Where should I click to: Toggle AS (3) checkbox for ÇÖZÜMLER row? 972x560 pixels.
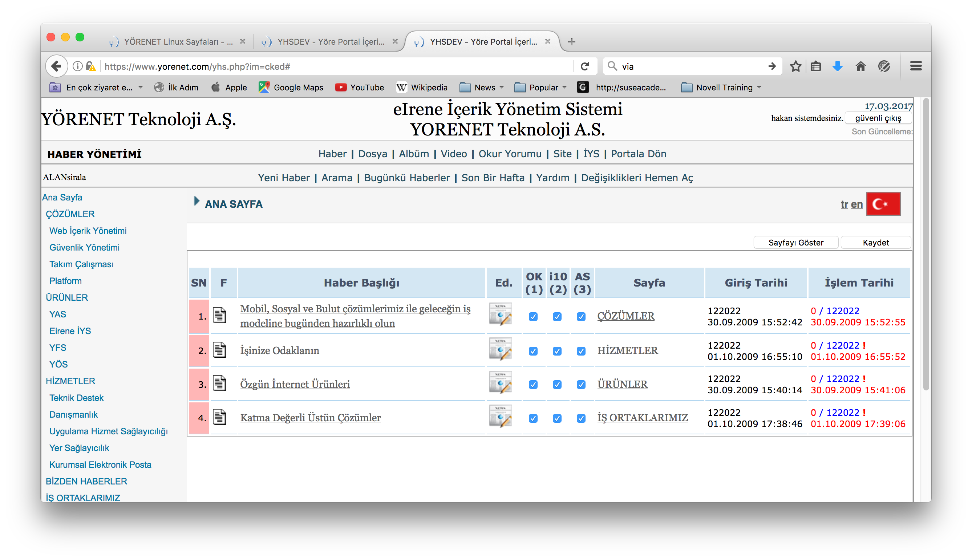point(581,317)
